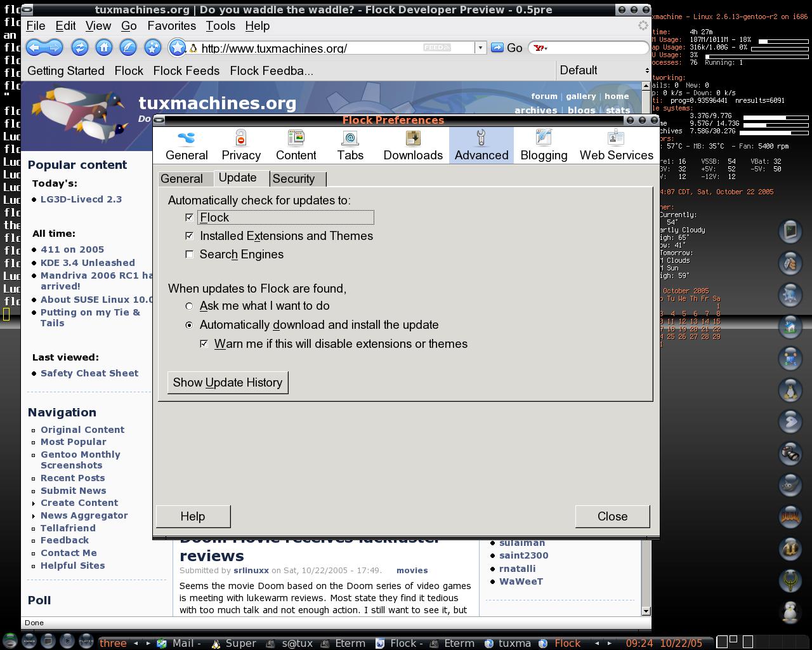Open the Tabs preferences pane
Screen dimensions: 812x650
[350, 145]
